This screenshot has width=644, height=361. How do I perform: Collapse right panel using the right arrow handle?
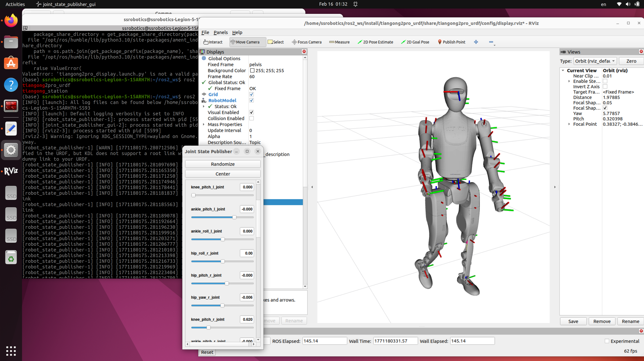[555, 187]
